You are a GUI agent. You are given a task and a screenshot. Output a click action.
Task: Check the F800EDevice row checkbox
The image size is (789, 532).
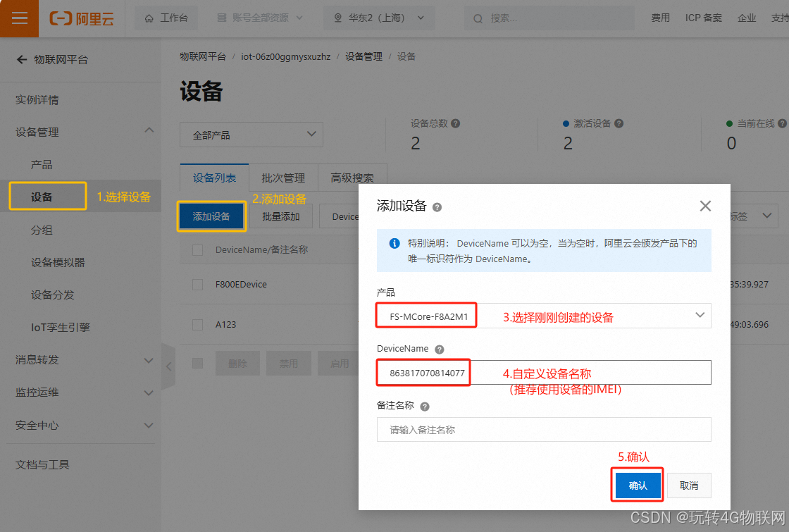point(198,285)
